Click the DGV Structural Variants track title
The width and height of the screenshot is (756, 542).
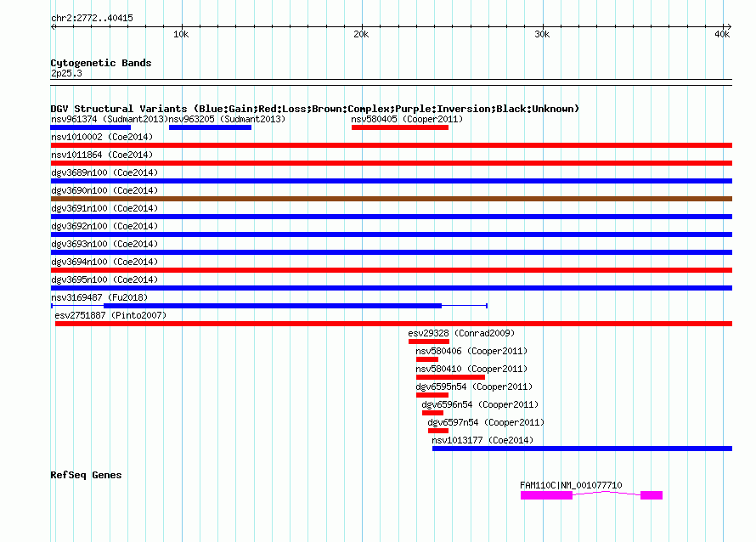(315, 109)
